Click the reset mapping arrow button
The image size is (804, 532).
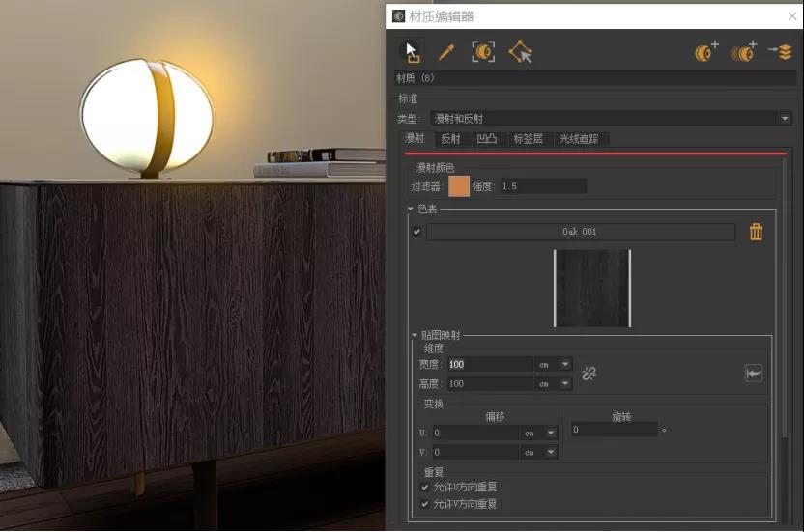[753, 374]
